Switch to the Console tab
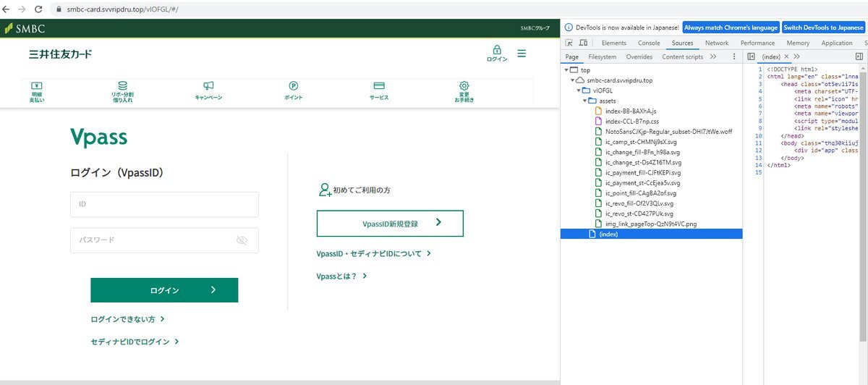Image resolution: width=868 pixels, height=385 pixels. coord(649,43)
